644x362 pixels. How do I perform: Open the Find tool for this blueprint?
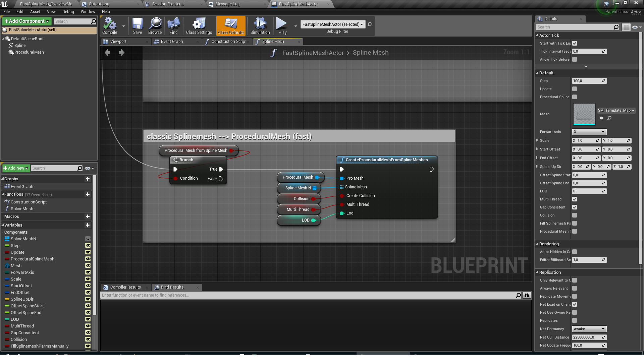(173, 25)
